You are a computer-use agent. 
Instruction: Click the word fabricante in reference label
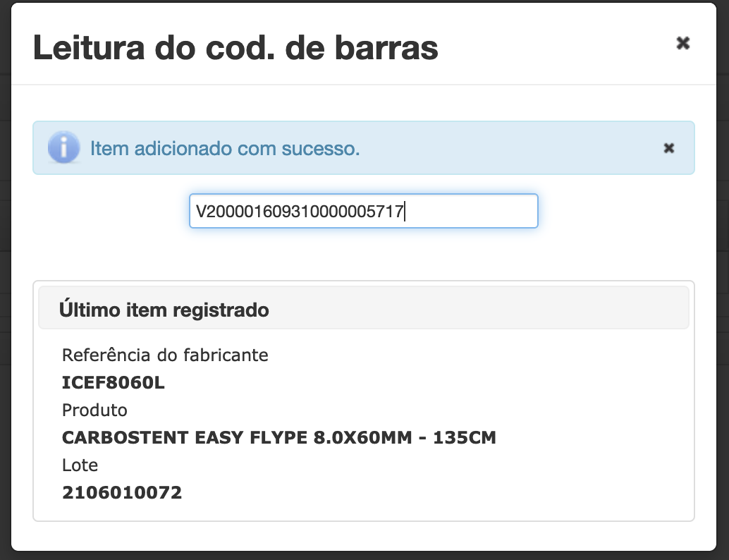226,355
